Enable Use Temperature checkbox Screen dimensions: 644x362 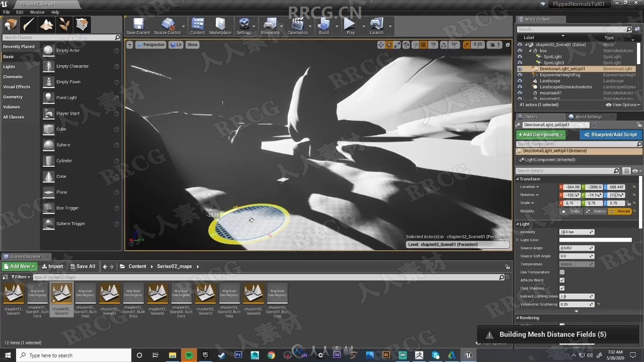[561, 272]
